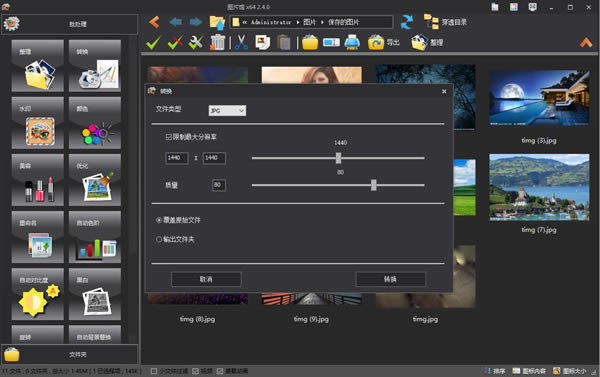Click the check with red cross deselect icon
The height and width of the screenshot is (377, 600).
(x=175, y=42)
